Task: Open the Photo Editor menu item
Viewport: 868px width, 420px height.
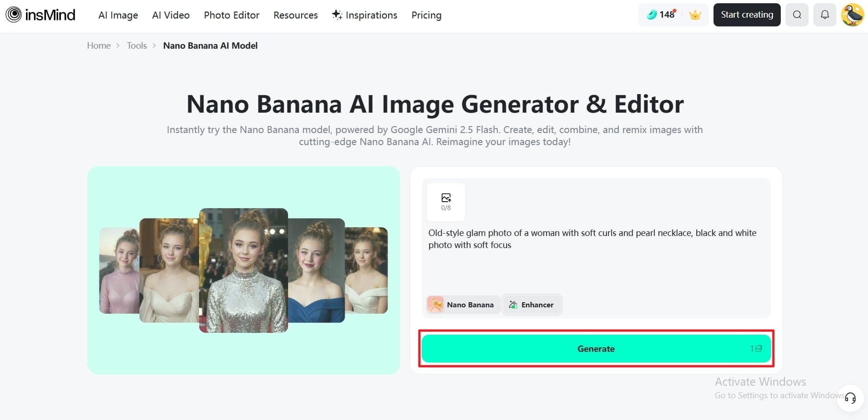Action: tap(231, 15)
